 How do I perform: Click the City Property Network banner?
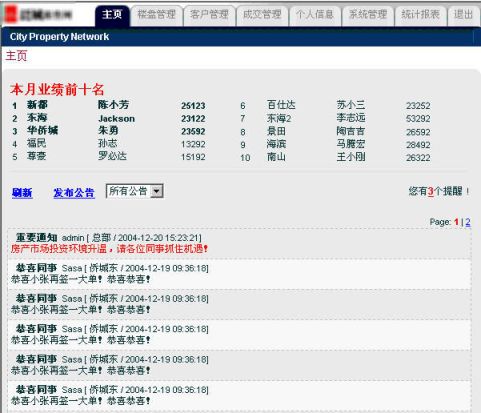point(59,37)
